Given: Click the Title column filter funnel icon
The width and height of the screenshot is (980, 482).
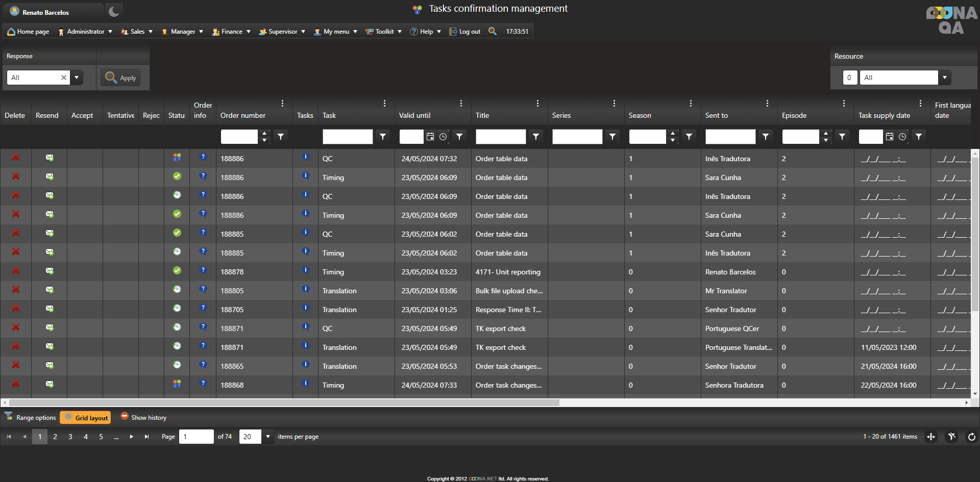Looking at the screenshot, I should click(536, 137).
